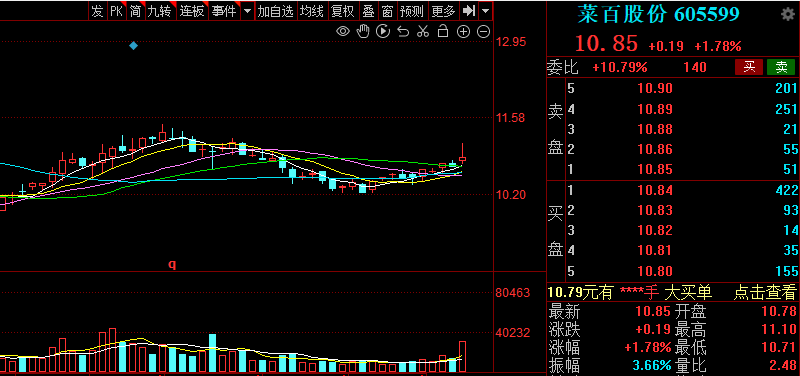This screenshot has width=800, height=376.
Task: Zoom in with the plus circle icon
Action: (x=463, y=32)
